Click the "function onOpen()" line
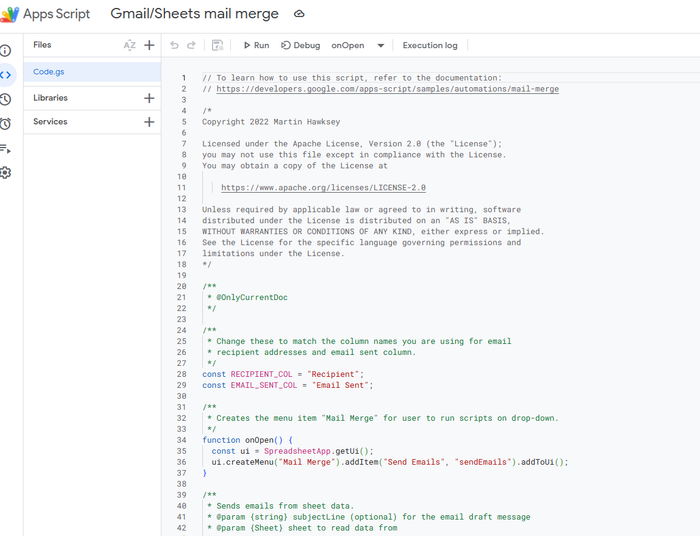This screenshot has height=536, width=700. pos(247,440)
